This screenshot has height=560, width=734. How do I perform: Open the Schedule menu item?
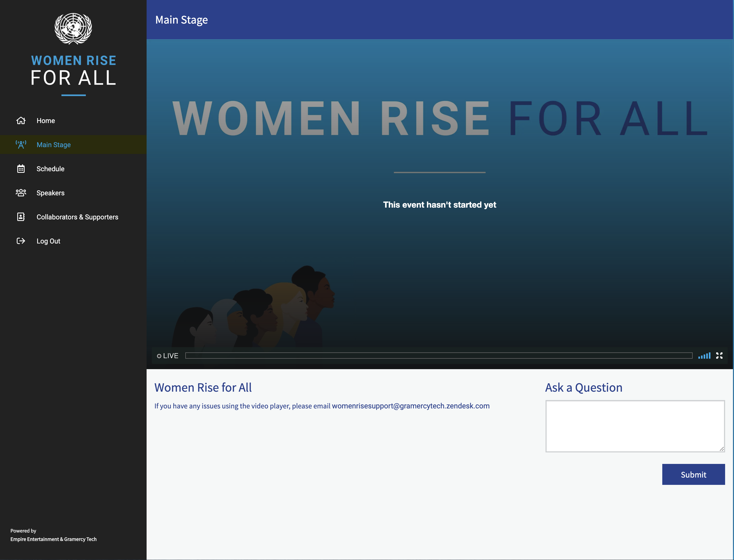(50, 169)
